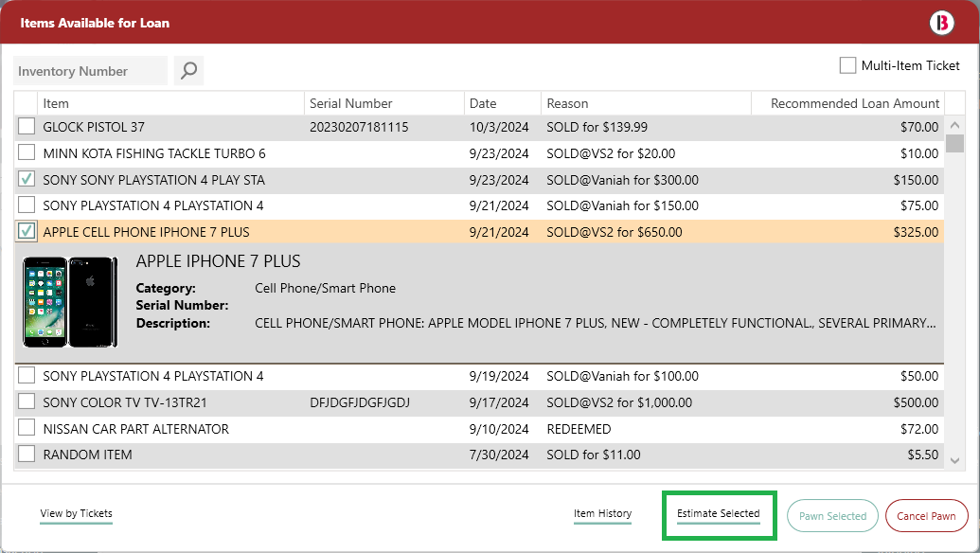Uncheck the APPLE CELL PHONE IPHONE 7 PLUS checkbox
This screenshot has width=980, height=553.
(x=27, y=231)
